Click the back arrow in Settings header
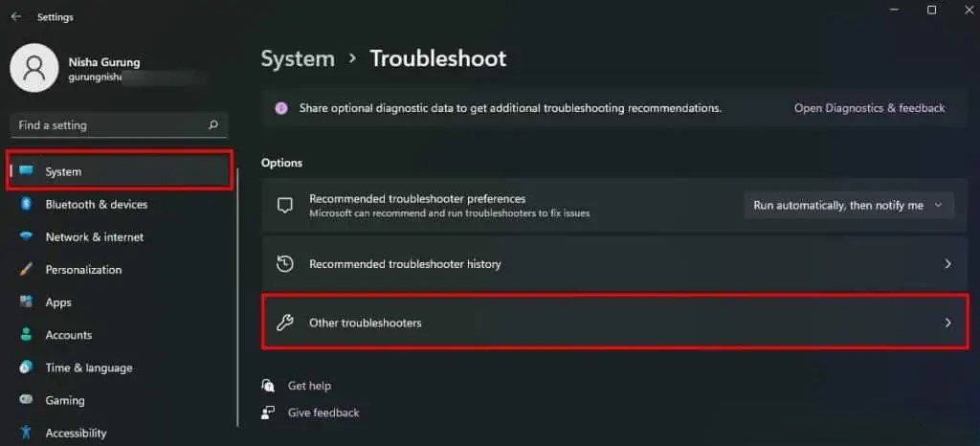This screenshot has height=446, width=980. [16, 17]
